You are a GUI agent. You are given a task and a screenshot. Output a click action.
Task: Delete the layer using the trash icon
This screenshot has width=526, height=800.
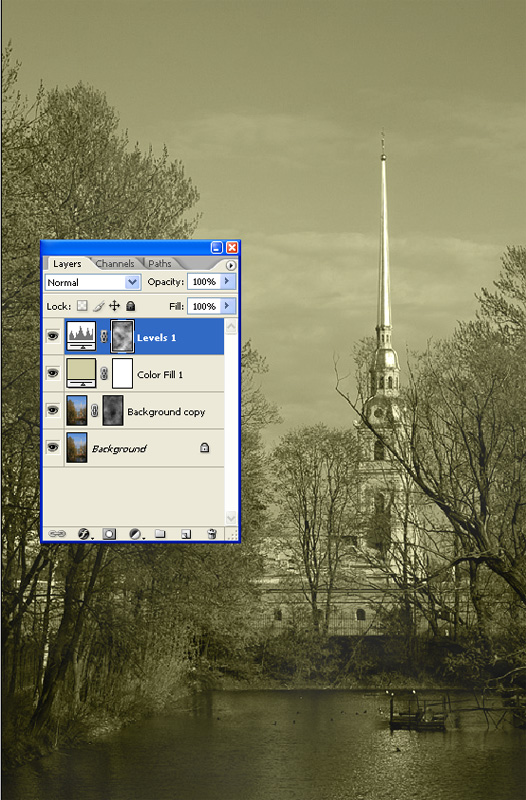(x=212, y=534)
